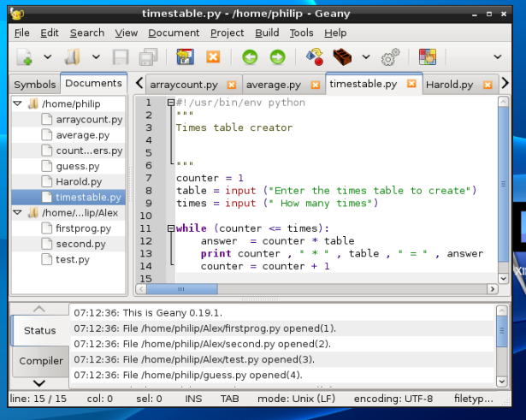
Task: Click the Compile toolbar icon
Action: pos(315,57)
